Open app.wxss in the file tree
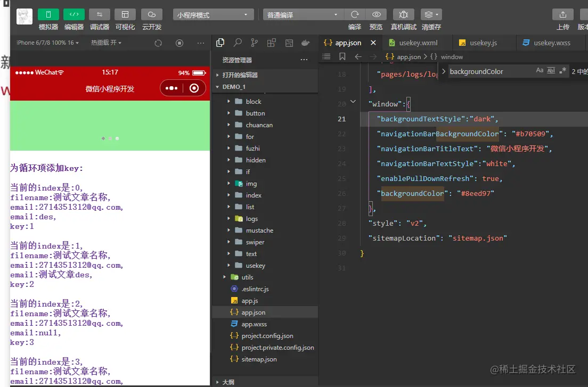The width and height of the screenshot is (588, 387). tap(265, 324)
